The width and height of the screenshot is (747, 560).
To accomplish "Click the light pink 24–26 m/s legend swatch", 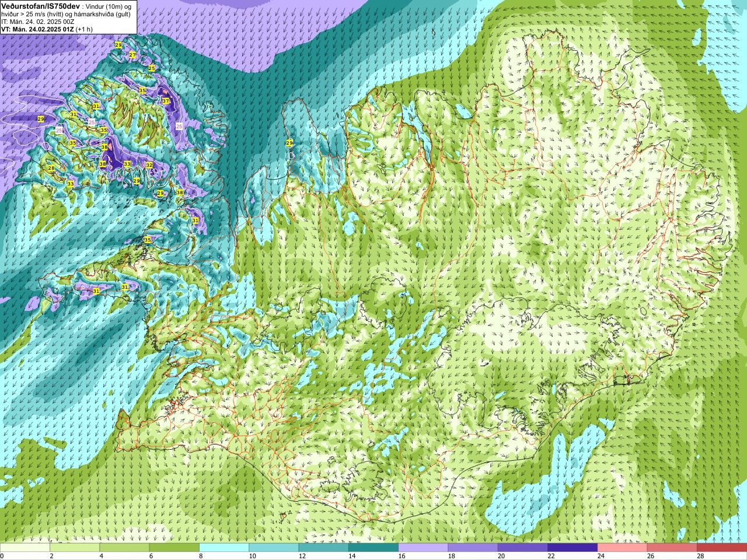I will click(623, 548).
